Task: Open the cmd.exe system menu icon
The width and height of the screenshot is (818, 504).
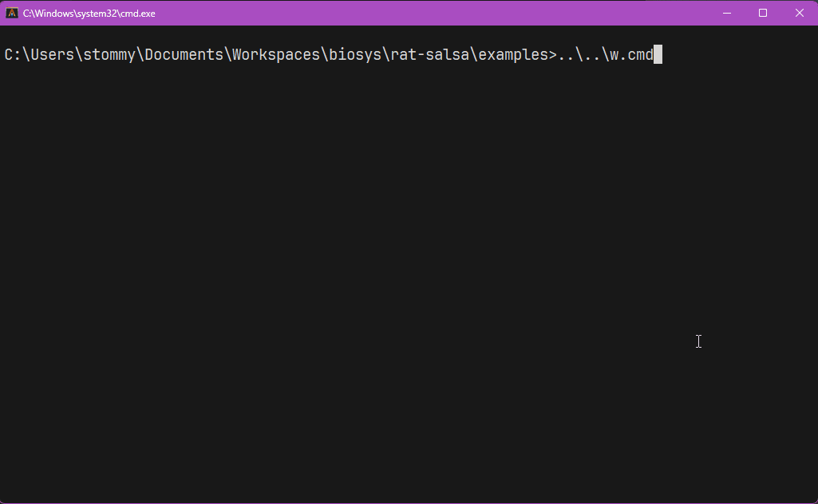Action: (11, 13)
